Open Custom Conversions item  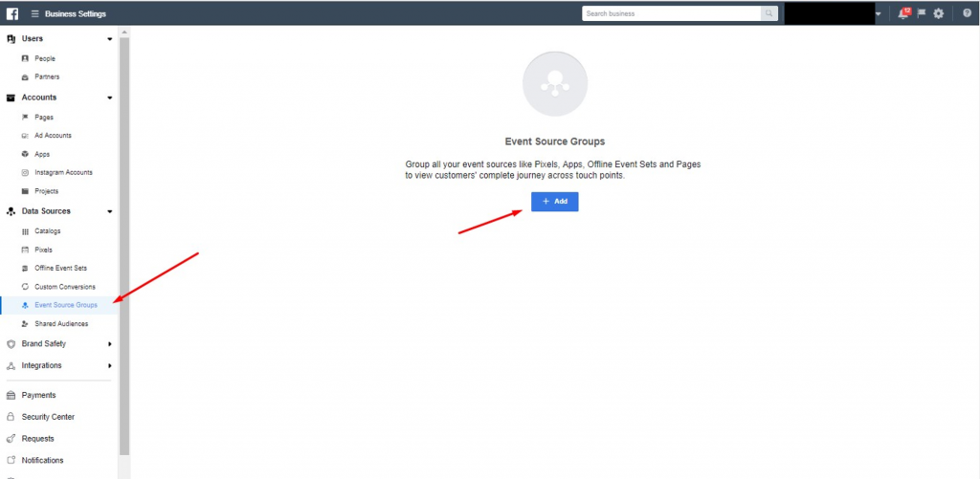[65, 287]
